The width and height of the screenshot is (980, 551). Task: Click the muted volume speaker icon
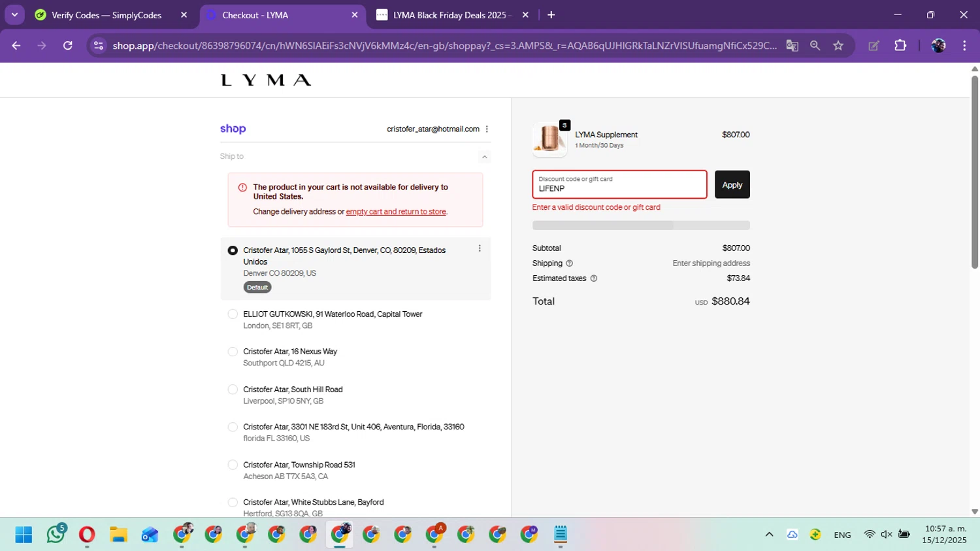point(887,535)
